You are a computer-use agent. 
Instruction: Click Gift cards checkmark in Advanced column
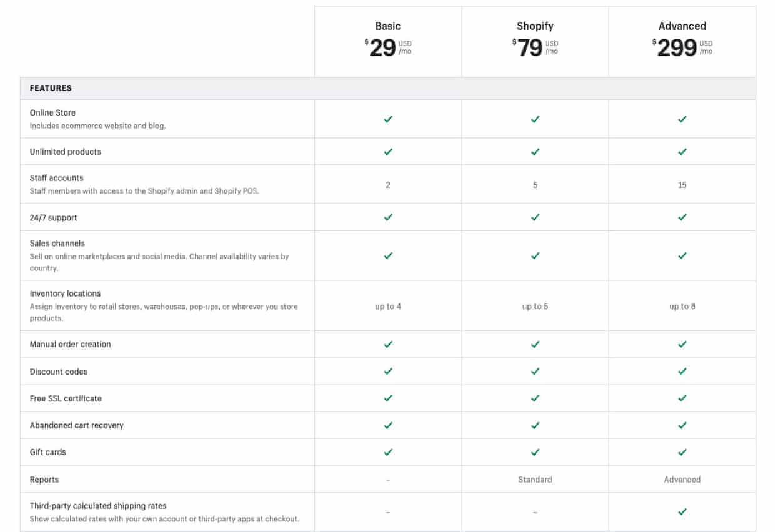click(682, 452)
